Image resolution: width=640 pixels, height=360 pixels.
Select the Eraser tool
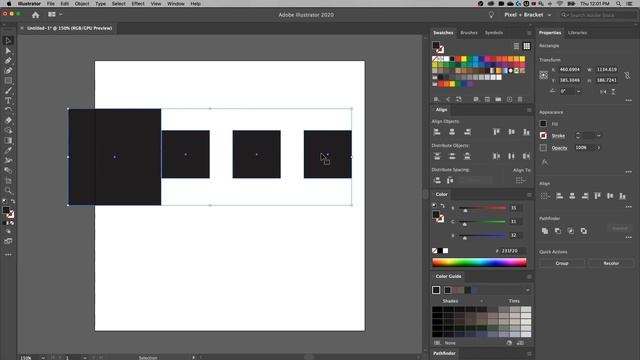(x=8, y=120)
